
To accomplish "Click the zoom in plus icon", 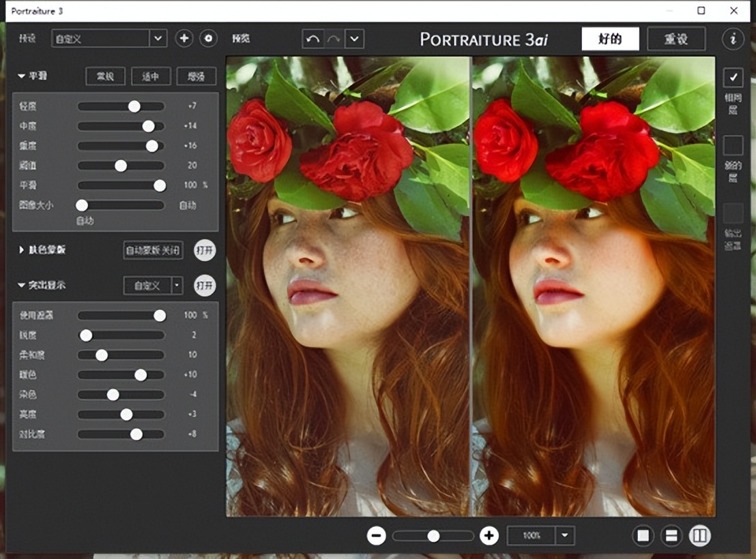I will pos(489,536).
